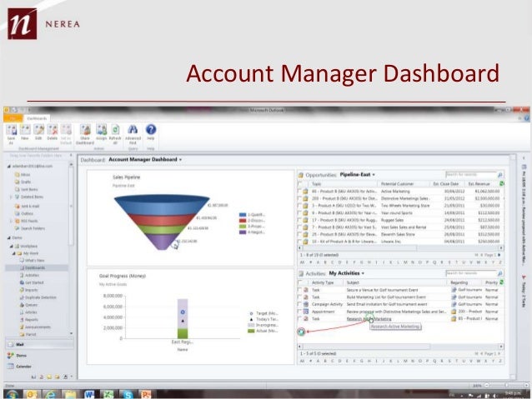Tick checkbox for Two Wheels Marketing Store row
Viewport: 532px width, 399px height.
tap(299, 206)
